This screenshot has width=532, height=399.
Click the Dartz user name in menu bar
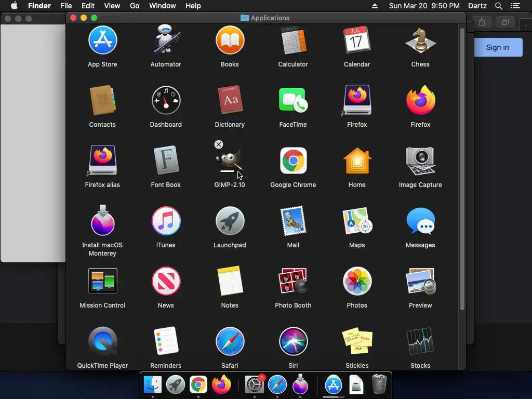[477, 6]
